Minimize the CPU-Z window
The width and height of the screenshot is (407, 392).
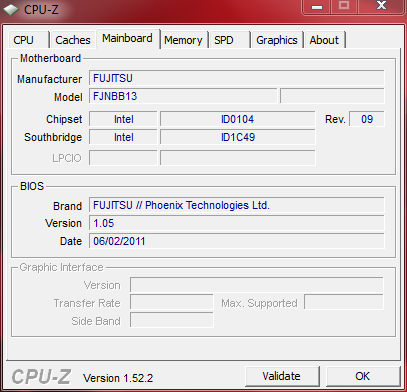tap(317, 7)
